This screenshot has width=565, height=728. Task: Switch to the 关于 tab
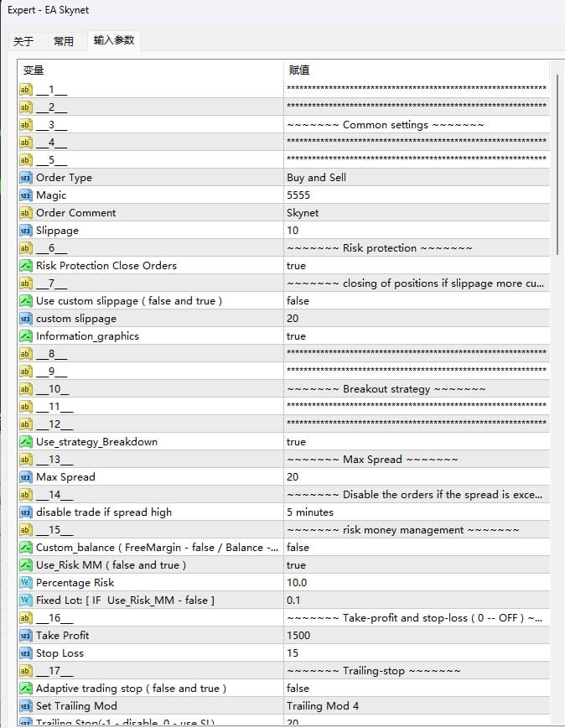click(x=23, y=41)
